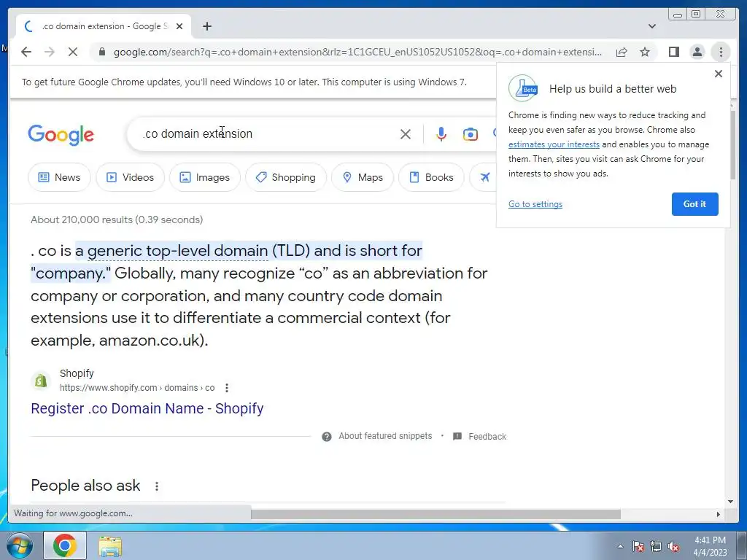The width and height of the screenshot is (747, 560).
Task: Open Register .co Domain Name - Shopify link
Action: click(x=147, y=408)
